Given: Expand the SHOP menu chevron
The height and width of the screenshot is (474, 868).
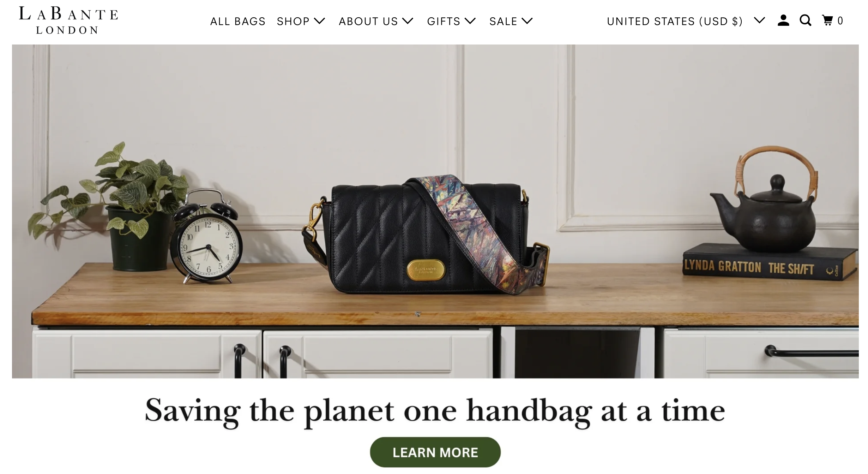Looking at the screenshot, I should [x=319, y=21].
